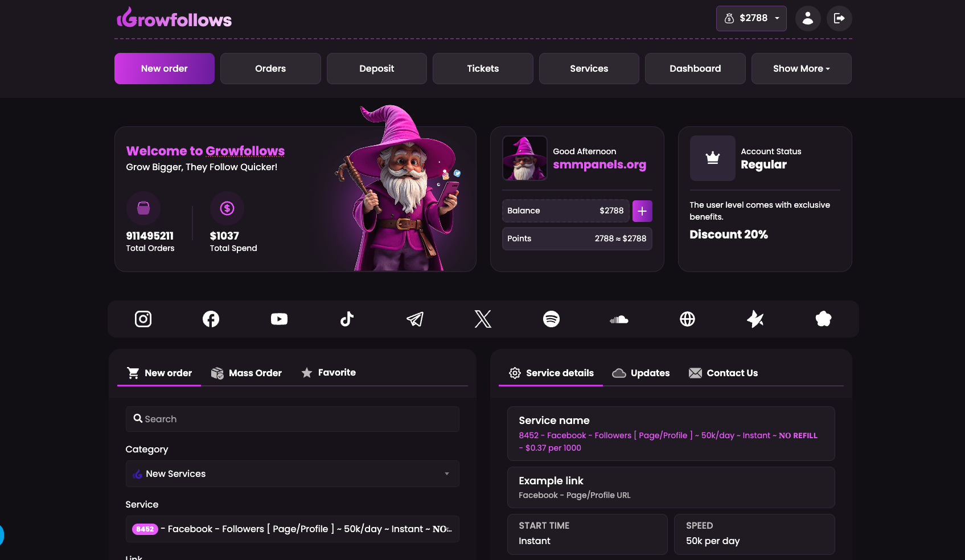Viewport: 965px width, 560px height.
Task: Click the globe website-traffic icon
Action: [687, 319]
